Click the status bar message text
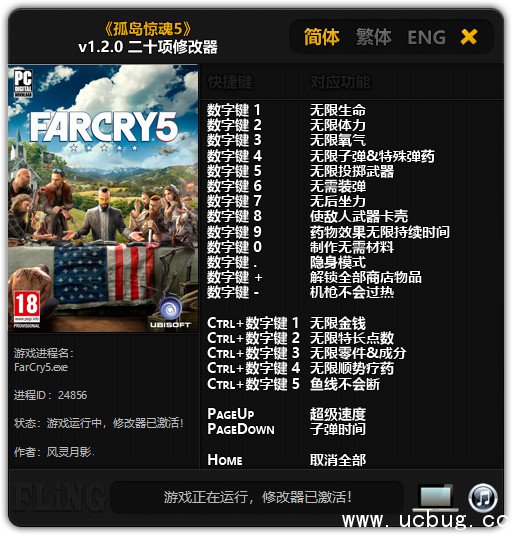512x535 pixels. (258, 497)
